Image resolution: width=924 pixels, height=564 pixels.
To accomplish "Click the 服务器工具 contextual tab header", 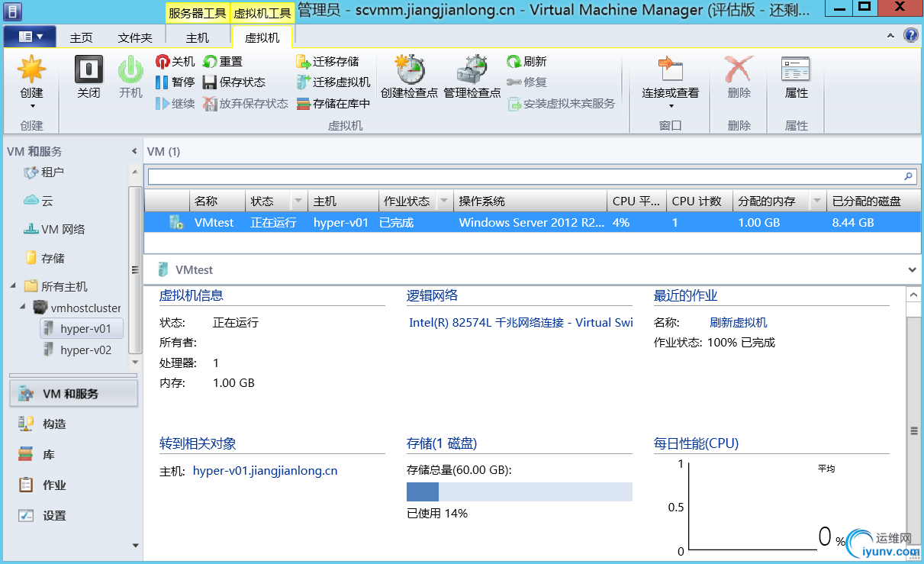I will [x=197, y=13].
